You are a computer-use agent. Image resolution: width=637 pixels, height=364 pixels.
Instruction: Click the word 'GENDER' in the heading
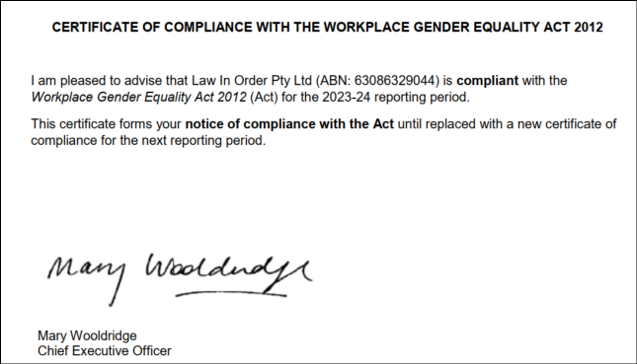pyautogui.click(x=439, y=28)
